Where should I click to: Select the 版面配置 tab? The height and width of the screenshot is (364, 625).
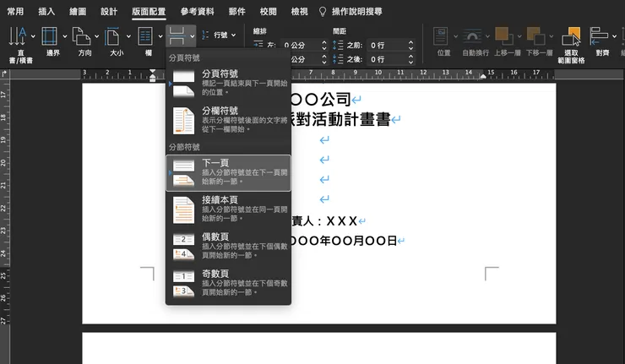point(149,12)
